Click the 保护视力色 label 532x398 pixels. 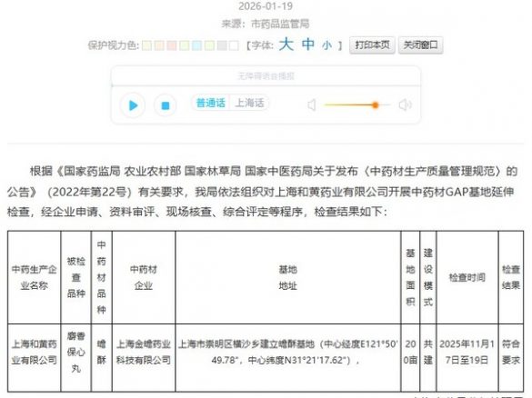tap(114, 45)
